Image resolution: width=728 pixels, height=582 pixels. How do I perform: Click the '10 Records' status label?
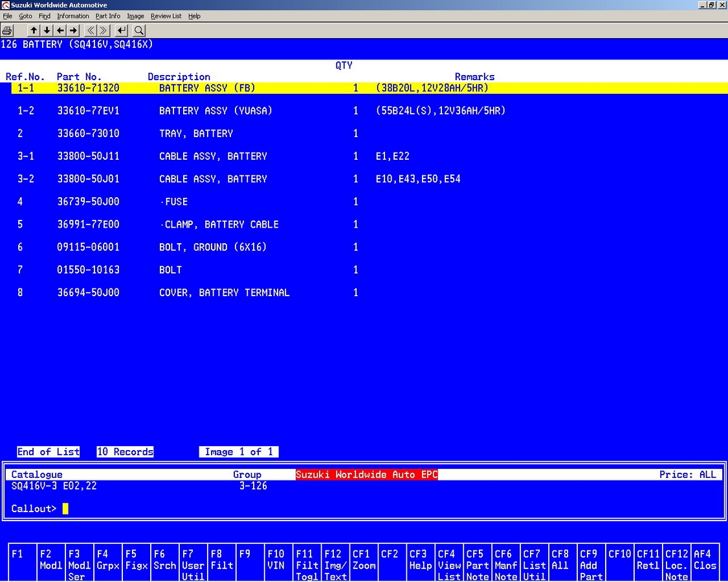pos(126,452)
